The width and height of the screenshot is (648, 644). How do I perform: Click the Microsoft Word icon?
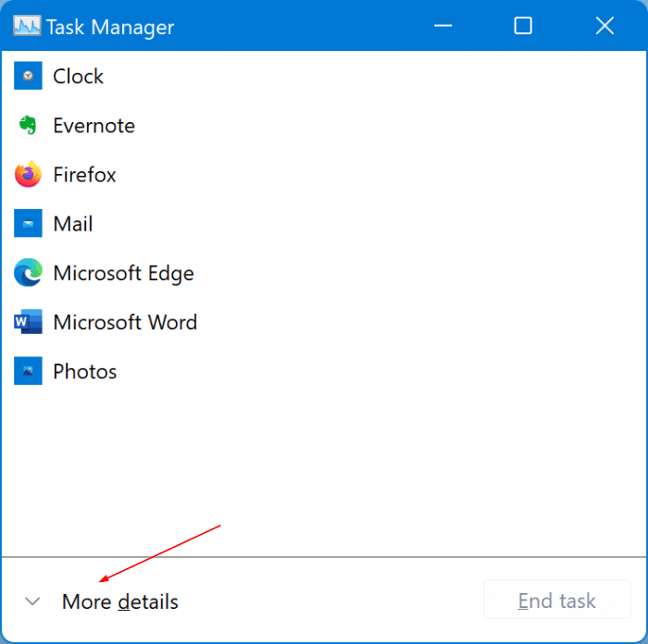(28, 321)
